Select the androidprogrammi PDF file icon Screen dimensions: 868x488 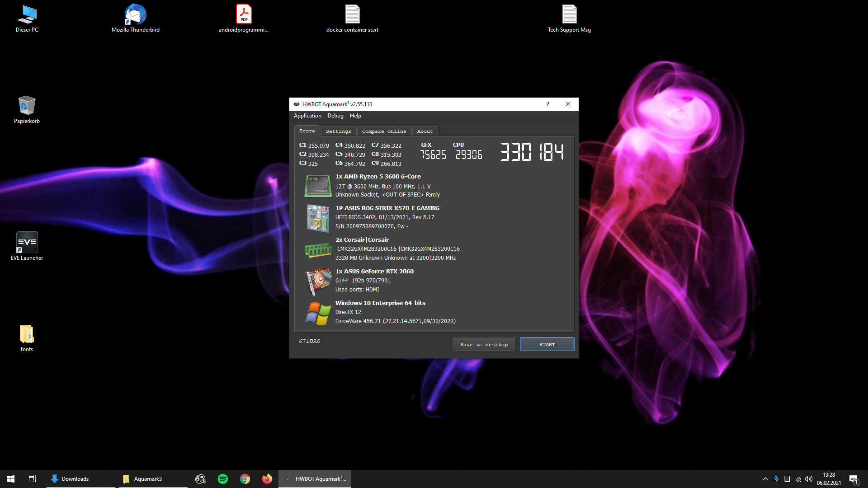[244, 19]
